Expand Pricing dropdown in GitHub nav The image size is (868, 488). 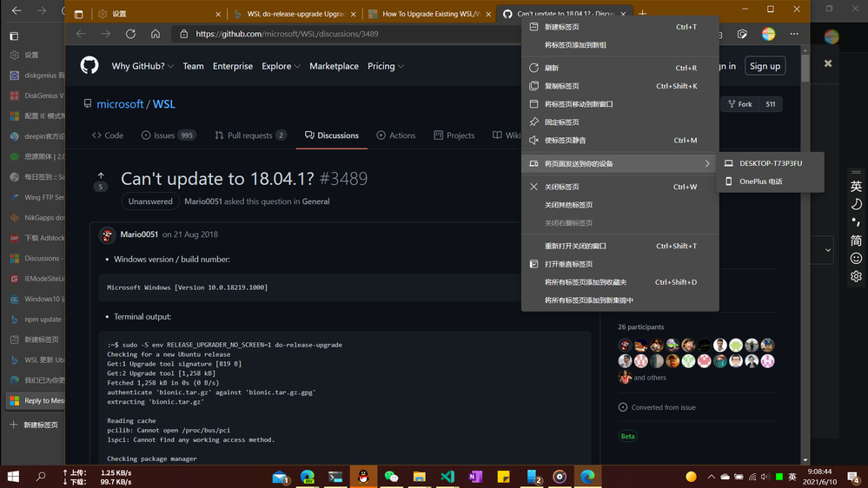(x=385, y=66)
